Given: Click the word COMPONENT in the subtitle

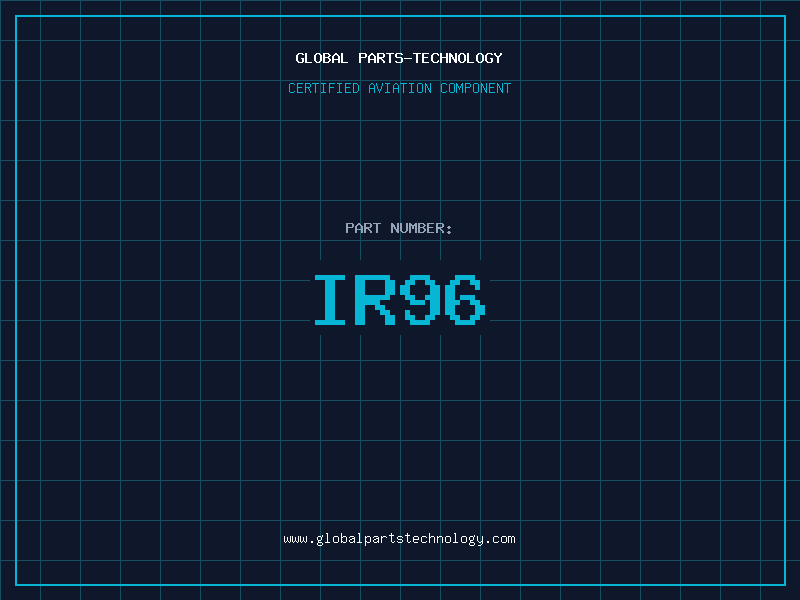Looking at the screenshot, I should coord(476,89).
